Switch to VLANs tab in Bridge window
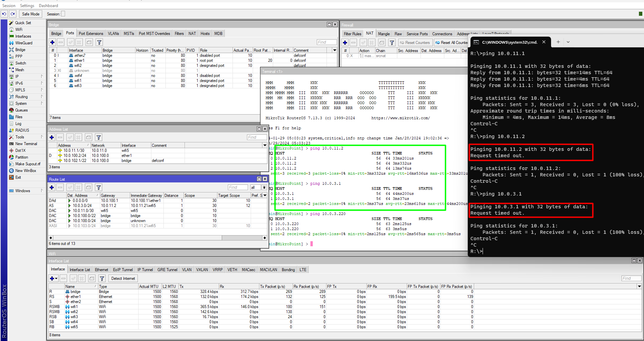Image resolution: width=644 pixels, height=341 pixels. (x=113, y=34)
